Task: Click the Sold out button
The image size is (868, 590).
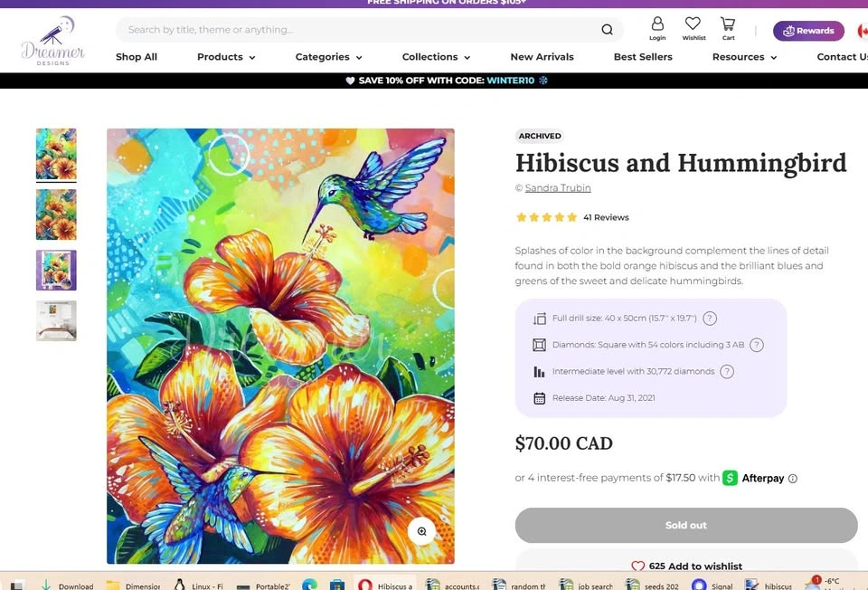Action: 686,525
